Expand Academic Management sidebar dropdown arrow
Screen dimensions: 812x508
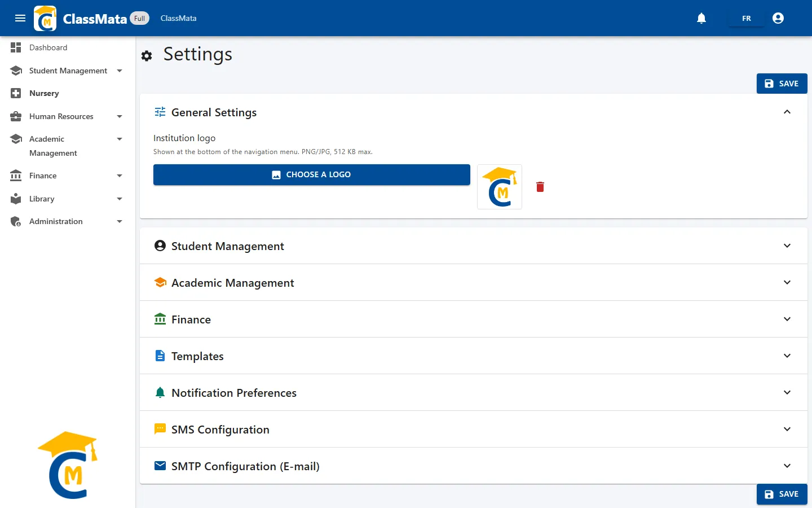120,139
